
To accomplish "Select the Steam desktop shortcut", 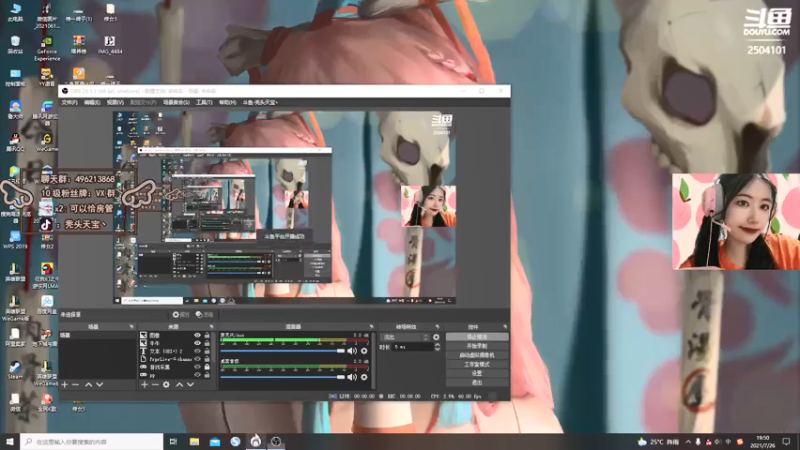I will tap(15, 370).
